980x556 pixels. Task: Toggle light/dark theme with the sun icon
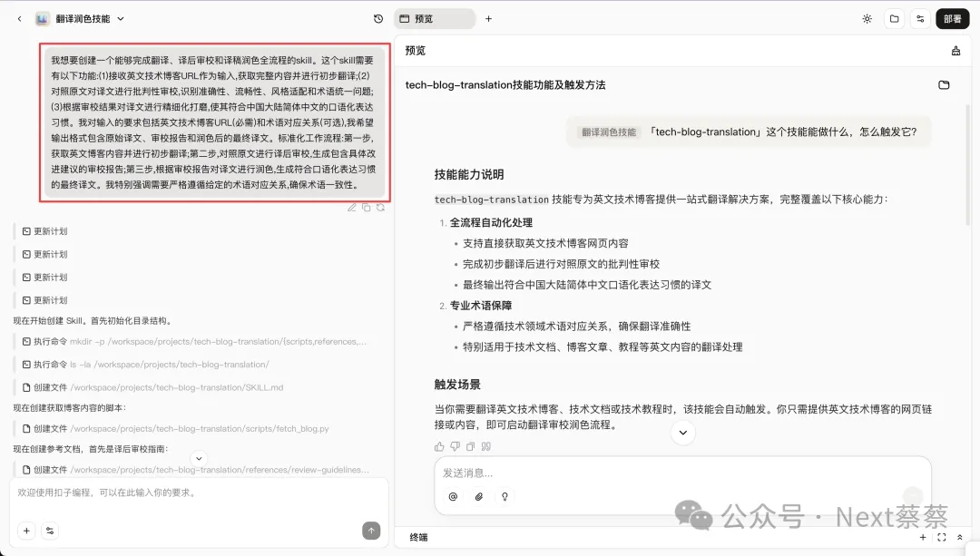coord(867,18)
